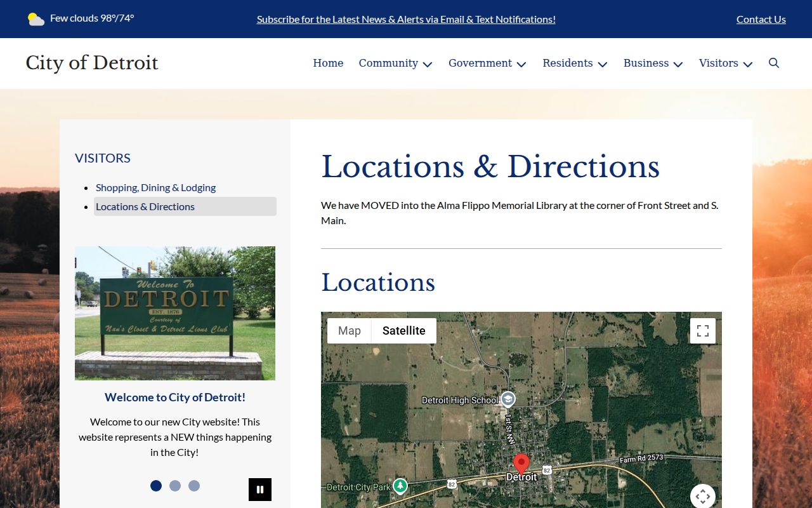The width and height of the screenshot is (812, 508).
Task: Click the red Detroit map pin
Action: click(521, 464)
